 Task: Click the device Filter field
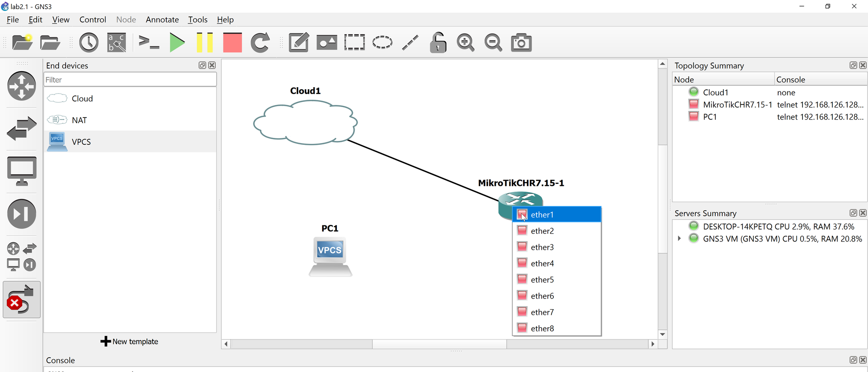130,80
